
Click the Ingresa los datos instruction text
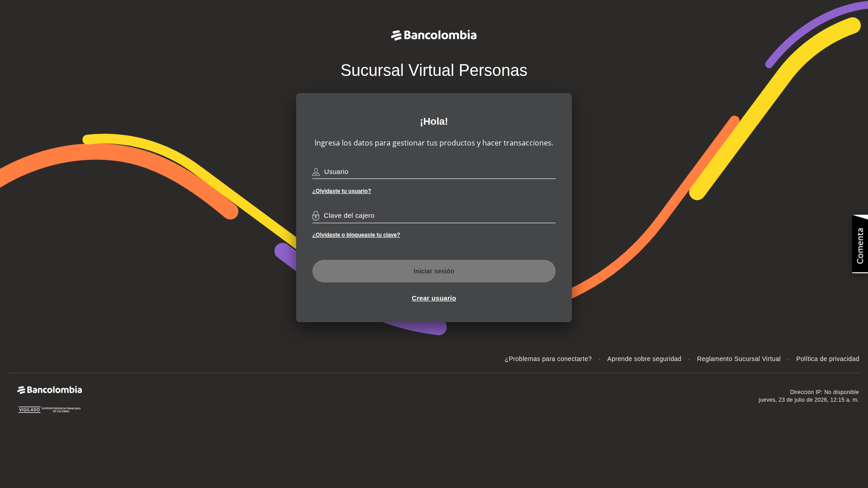(434, 143)
